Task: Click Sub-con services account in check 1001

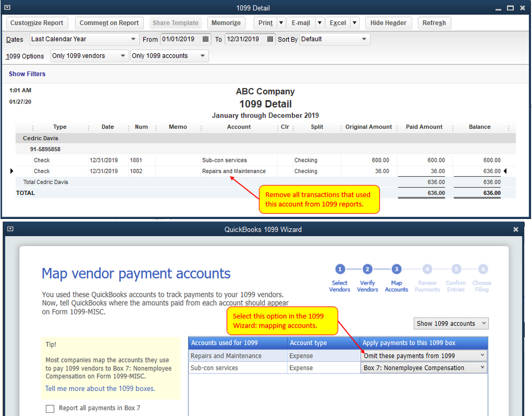Action: pos(224,160)
